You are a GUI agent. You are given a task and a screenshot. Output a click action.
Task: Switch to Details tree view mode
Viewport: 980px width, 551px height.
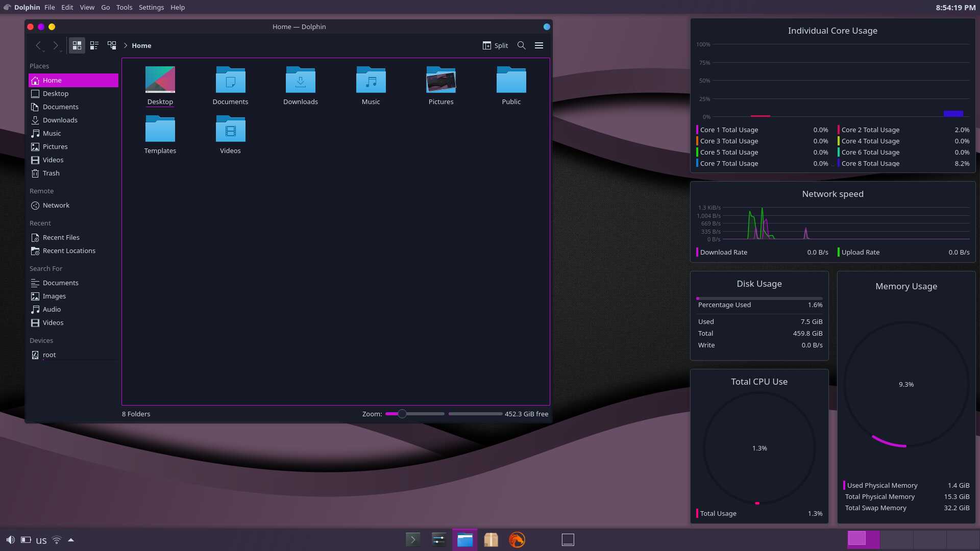point(112,45)
